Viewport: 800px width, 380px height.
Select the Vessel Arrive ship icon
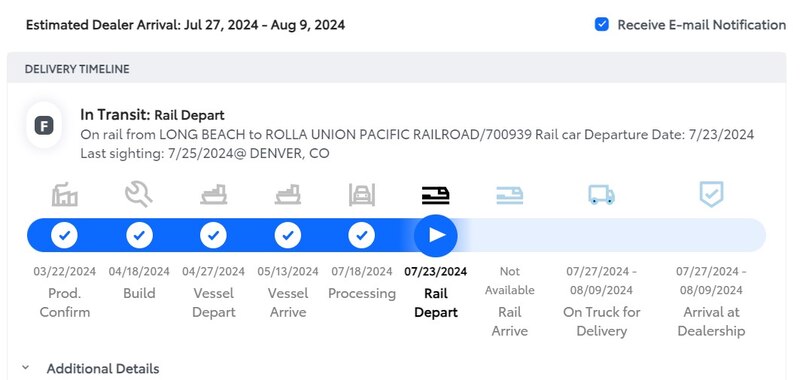288,194
